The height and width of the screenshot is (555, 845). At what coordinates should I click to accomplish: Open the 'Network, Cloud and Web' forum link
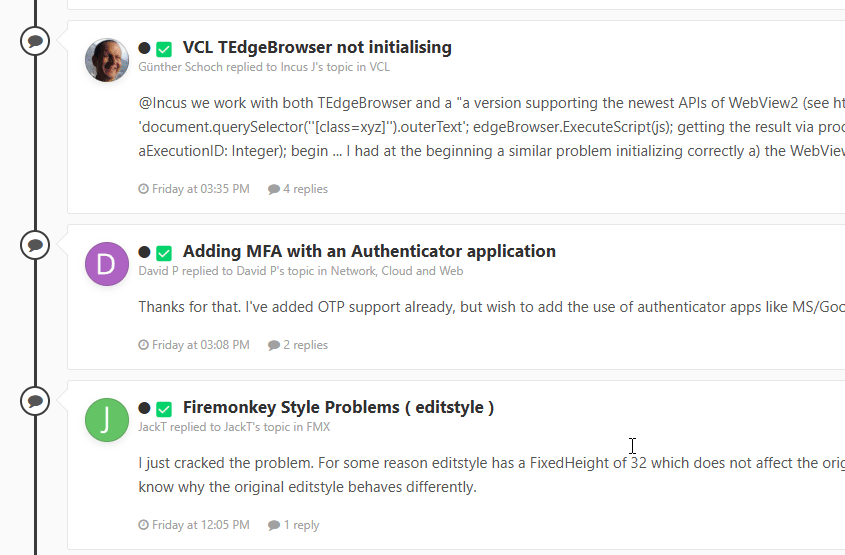[397, 271]
